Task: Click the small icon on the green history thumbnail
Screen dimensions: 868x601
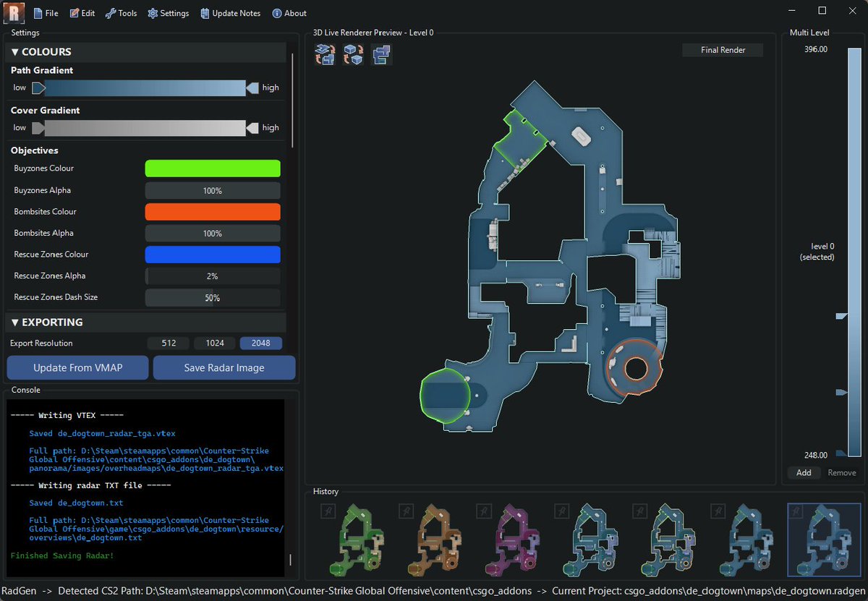Action: pyautogui.click(x=327, y=511)
